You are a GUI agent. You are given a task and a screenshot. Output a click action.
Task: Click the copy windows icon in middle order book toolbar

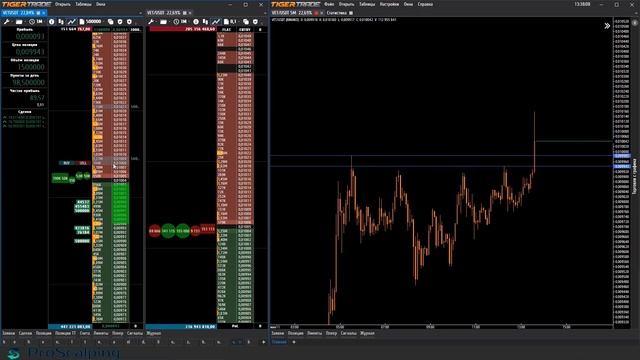(x=246, y=22)
